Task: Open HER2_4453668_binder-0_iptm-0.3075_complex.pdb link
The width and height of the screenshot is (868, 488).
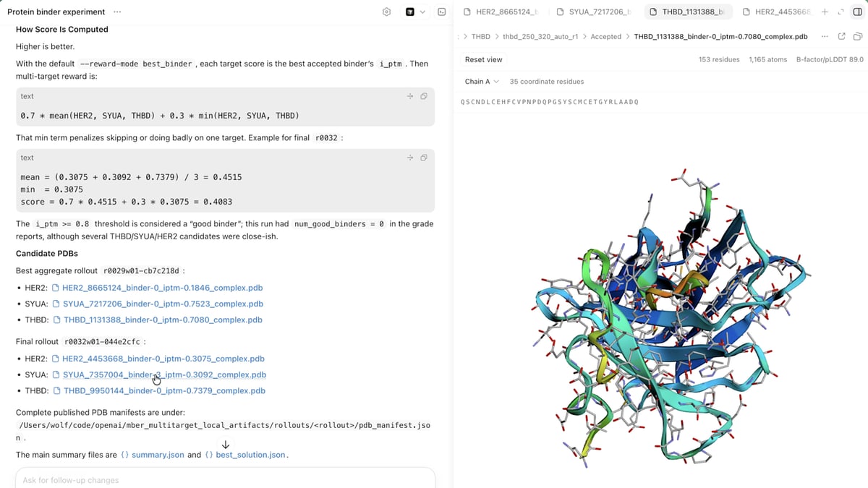Action: pos(163,359)
